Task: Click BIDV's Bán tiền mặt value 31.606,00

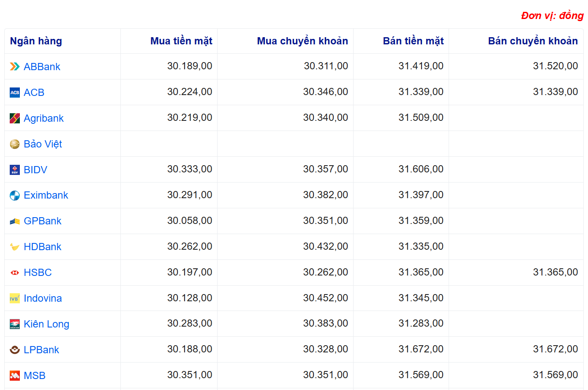Action: [x=421, y=169]
